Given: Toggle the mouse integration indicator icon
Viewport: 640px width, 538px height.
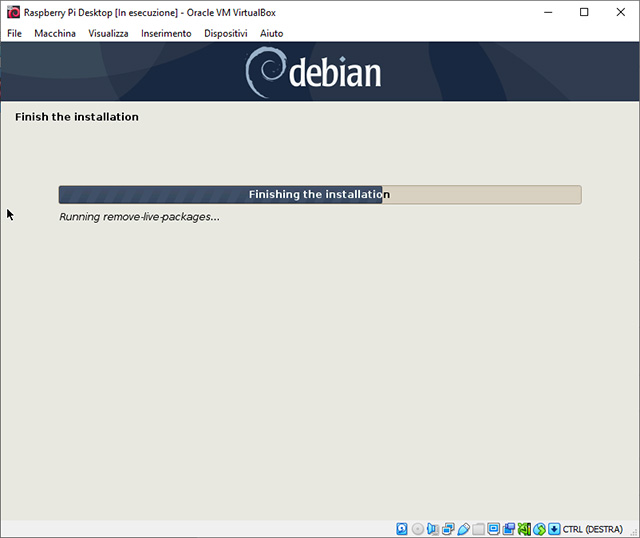Looking at the screenshot, I should 539,528.
